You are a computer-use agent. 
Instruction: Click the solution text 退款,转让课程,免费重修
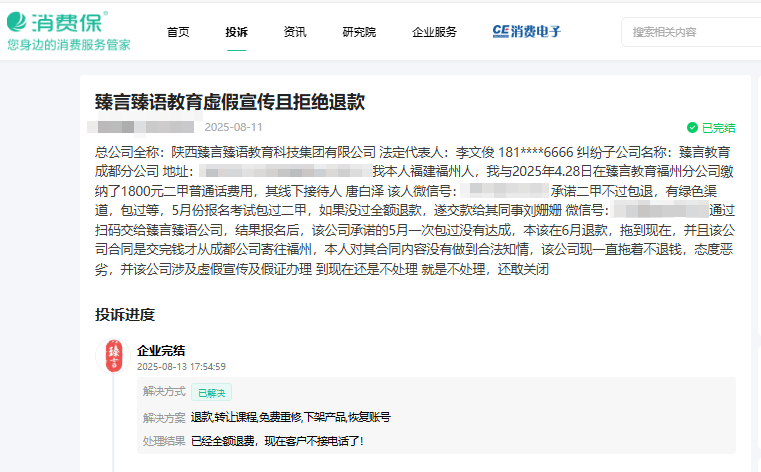pyautogui.click(x=246, y=417)
